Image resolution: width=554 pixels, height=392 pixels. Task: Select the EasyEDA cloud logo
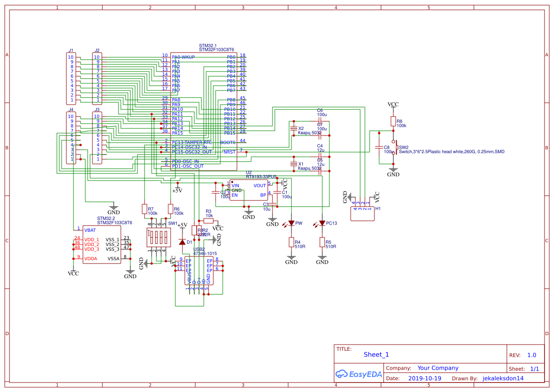358,374
